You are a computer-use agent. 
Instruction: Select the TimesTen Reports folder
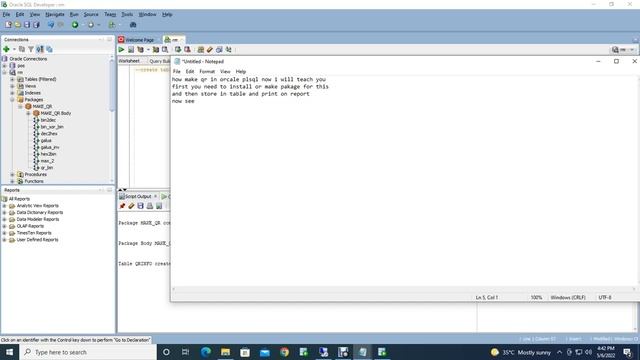click(x=34, y=233)
